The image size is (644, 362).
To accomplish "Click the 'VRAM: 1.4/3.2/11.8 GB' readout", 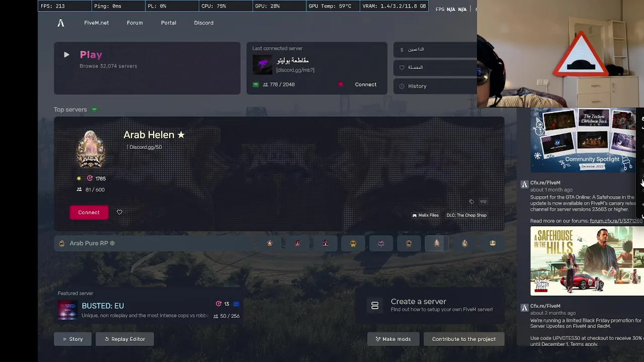I will (394, 6).
